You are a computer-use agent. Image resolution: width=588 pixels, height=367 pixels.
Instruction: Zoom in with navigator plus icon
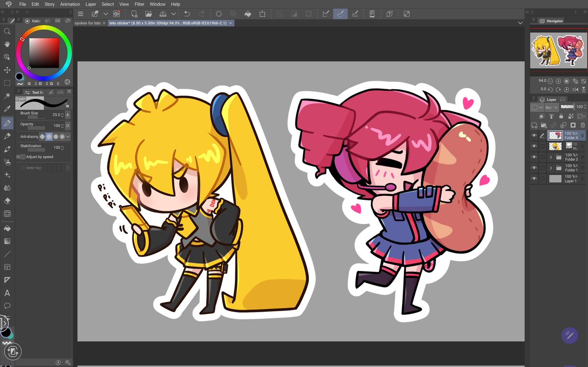[559, 81]
